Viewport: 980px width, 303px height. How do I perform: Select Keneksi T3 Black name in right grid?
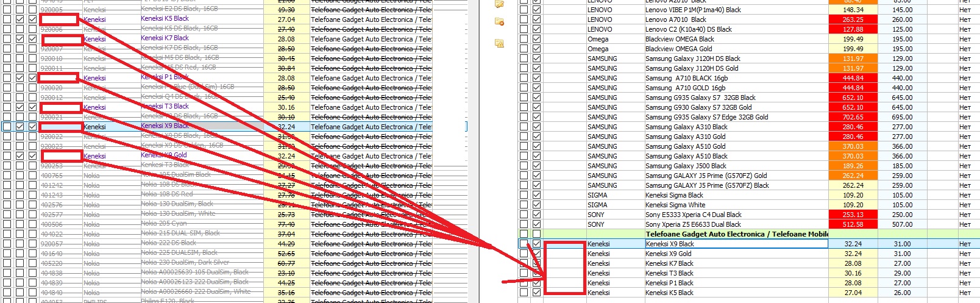[x=669, y=273]
